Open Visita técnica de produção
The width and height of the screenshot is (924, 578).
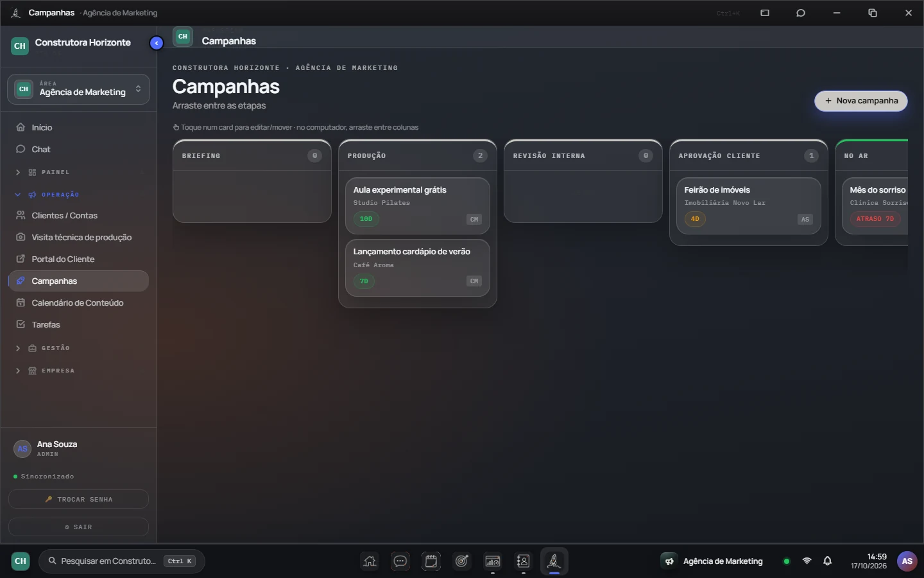(x=78, y=238)
